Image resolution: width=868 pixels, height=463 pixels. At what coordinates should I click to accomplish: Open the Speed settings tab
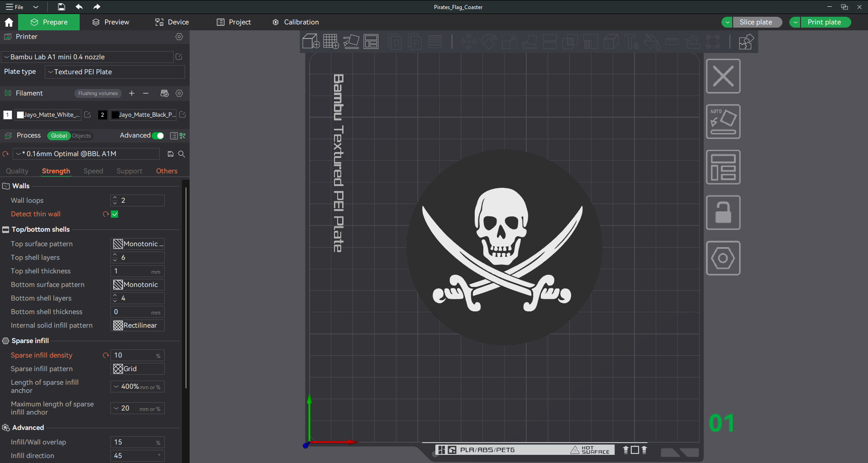pos(93,171)
